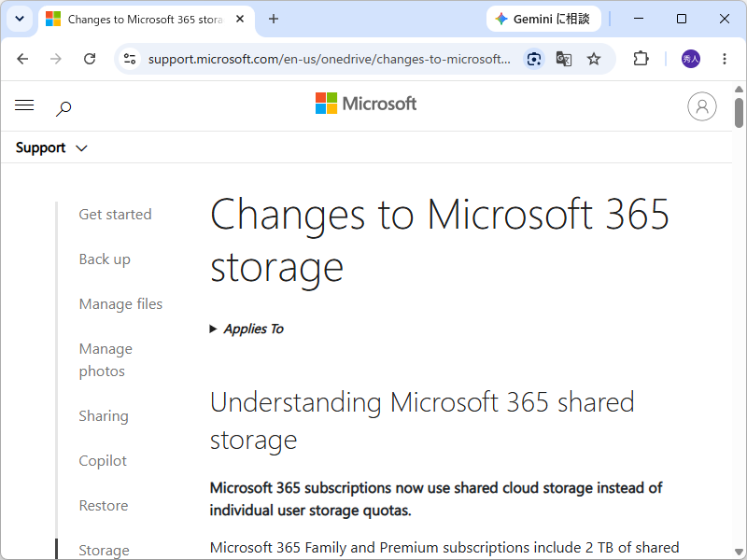
Task: Click the scrollbar up arrow
Action: [x=739, y=89]
